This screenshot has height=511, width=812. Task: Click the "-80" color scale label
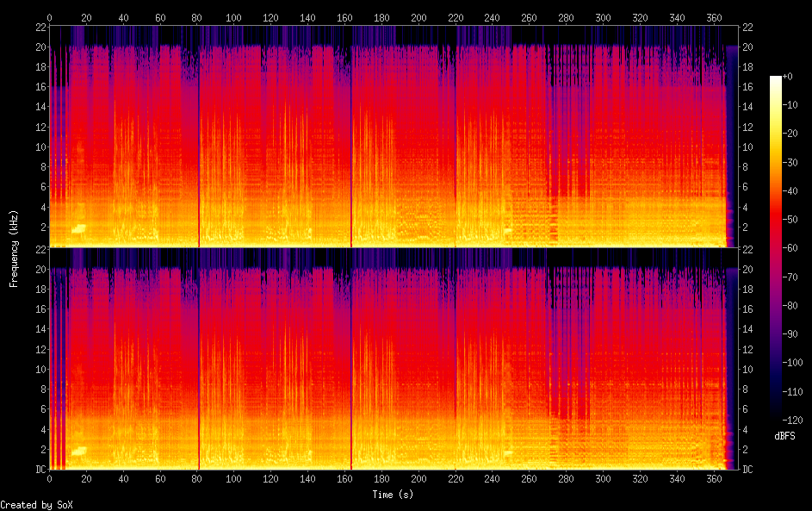(790, 305)
